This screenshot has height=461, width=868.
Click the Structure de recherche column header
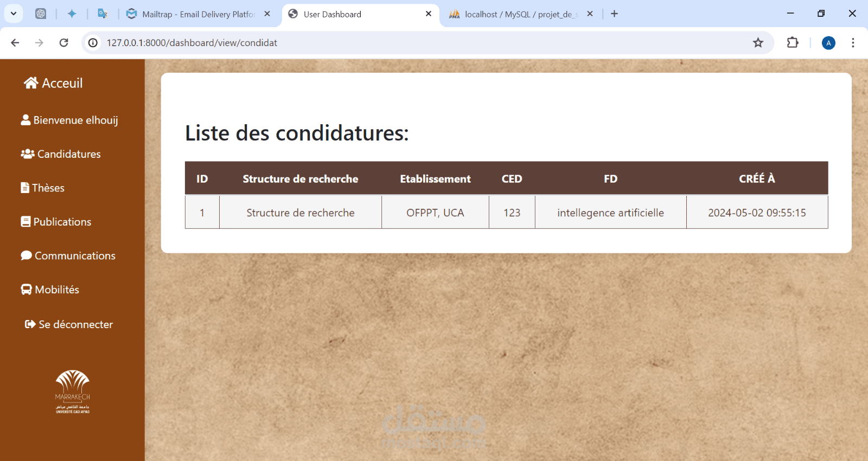coord(301,178)
